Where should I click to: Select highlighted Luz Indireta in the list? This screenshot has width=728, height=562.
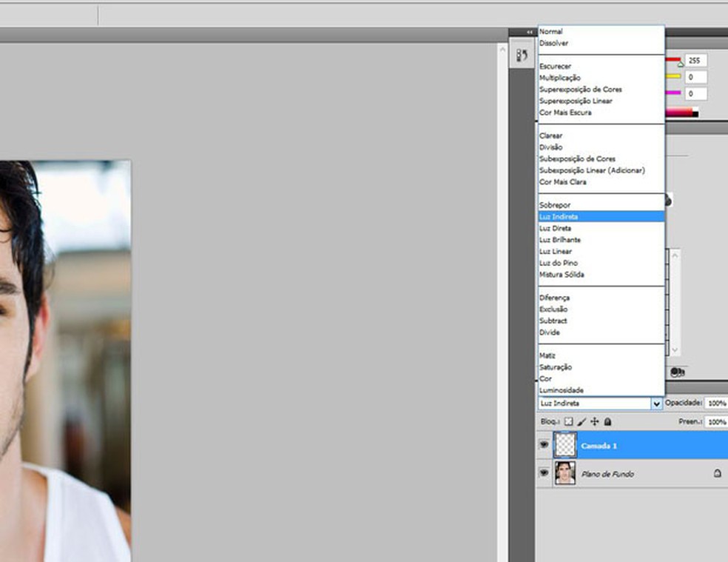(601, 217)
